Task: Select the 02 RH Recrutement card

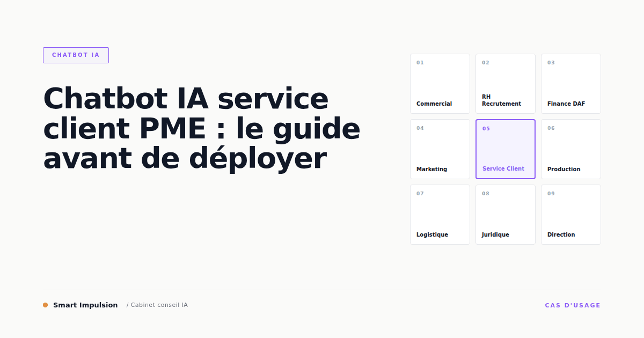Action: 506,84
